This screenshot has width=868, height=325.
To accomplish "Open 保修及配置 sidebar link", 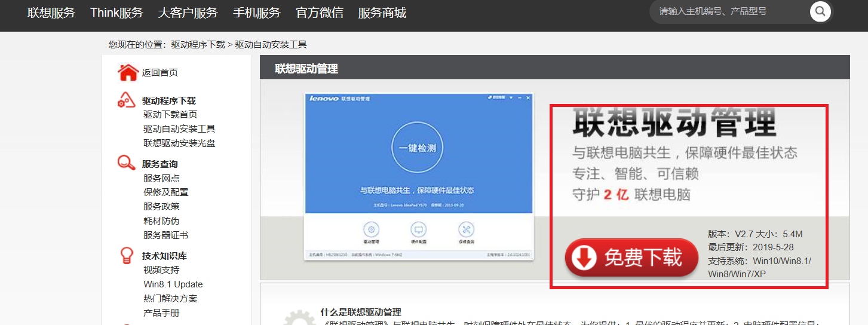I will [166, 192].
